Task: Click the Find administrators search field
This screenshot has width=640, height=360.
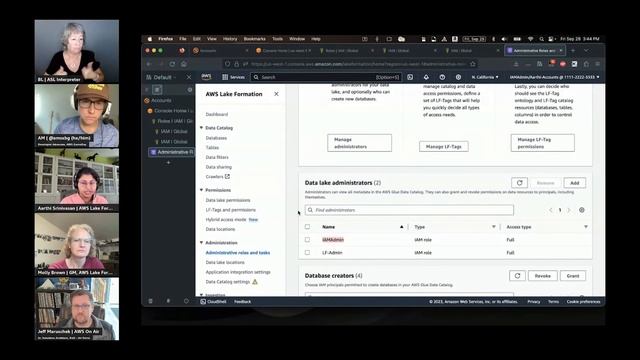Action: (409, 210)
